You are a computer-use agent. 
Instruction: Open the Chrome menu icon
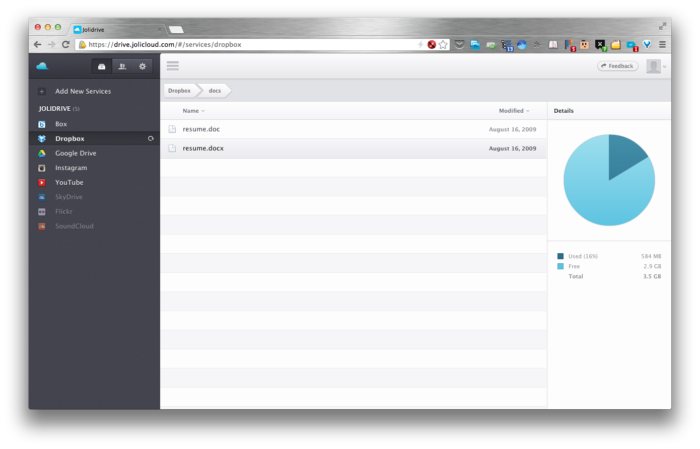(x=662, y=44)
